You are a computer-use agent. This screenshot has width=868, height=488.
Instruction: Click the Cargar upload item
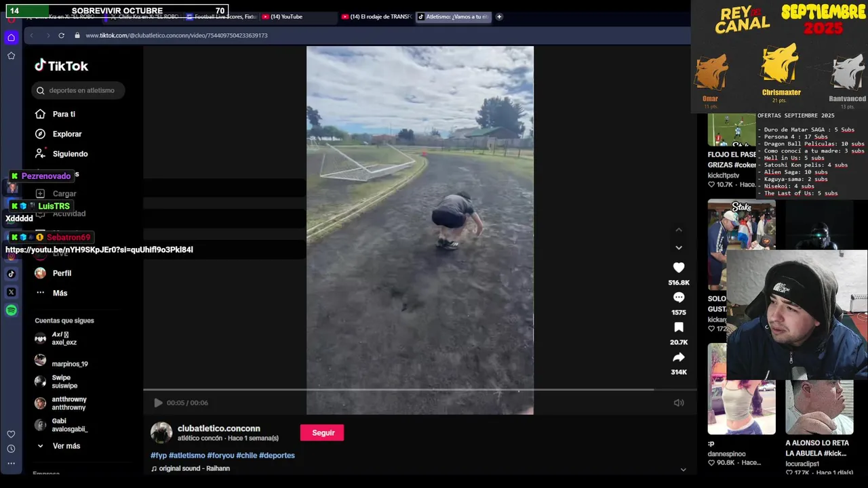(56, 194)
